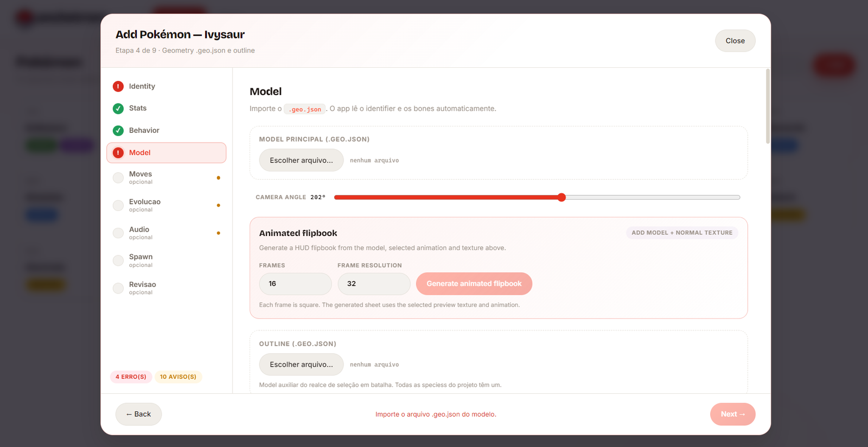Go to the Identity step

pyautogui.click(x=167, y=86)
